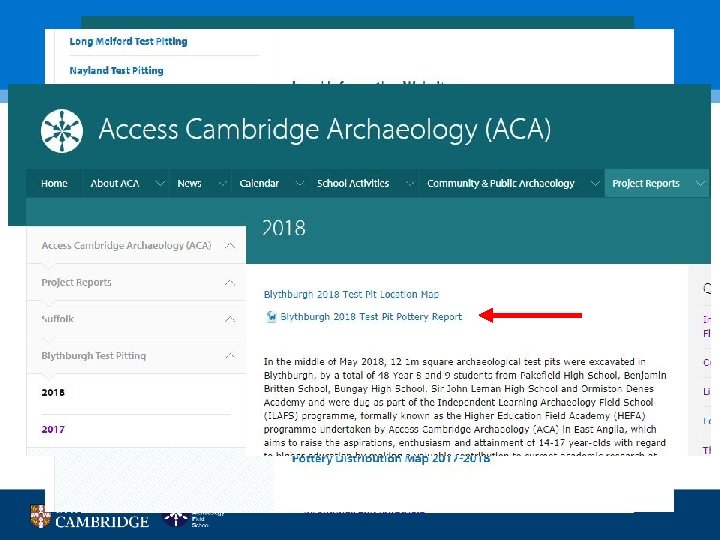Expand Community & Public Archaeology dropdown arrow

pyautogui.click(x=595, y=183)
